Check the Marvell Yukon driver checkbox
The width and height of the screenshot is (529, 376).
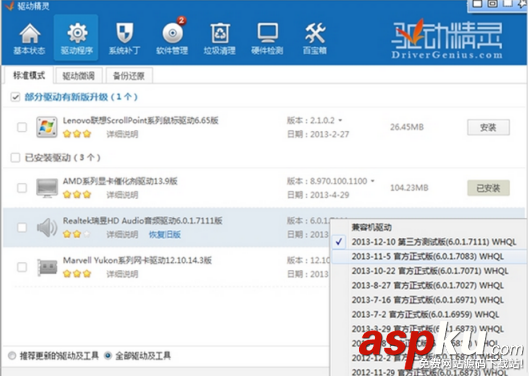22,267
